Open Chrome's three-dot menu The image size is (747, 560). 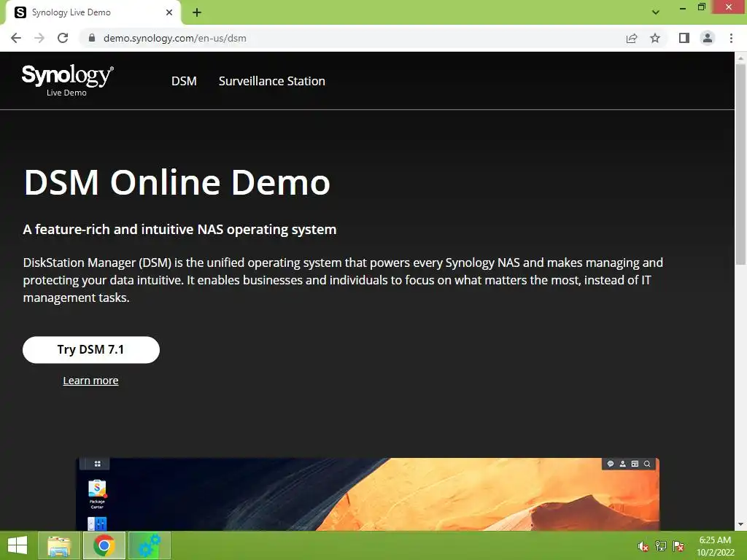pos(731,38)
